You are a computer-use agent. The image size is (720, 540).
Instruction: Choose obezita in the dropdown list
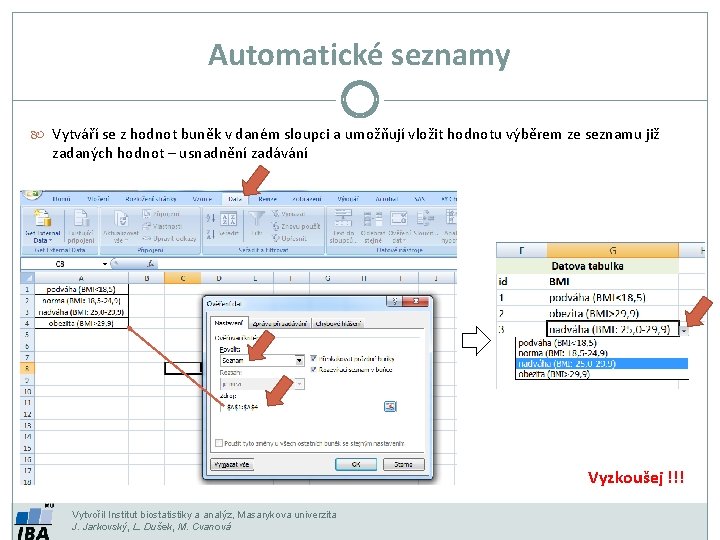coord(602,374)
